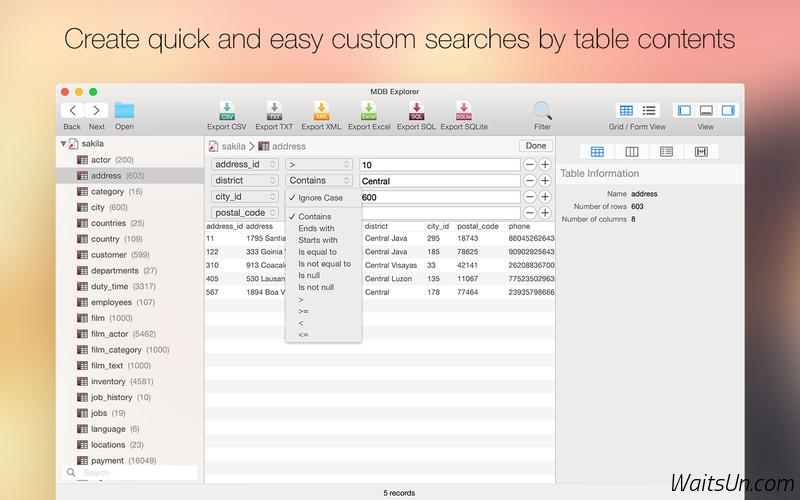
Task: Sort by the phone column header
Action: 519,226
